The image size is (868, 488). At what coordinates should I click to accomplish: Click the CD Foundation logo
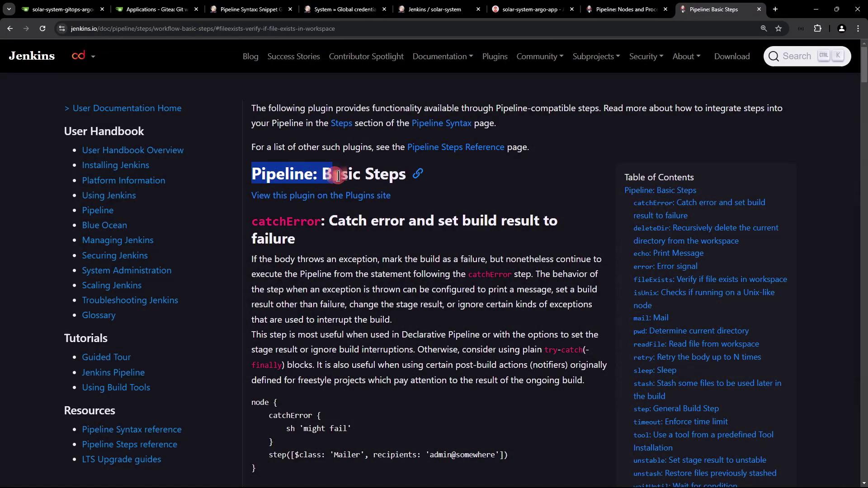coord(78,56)
